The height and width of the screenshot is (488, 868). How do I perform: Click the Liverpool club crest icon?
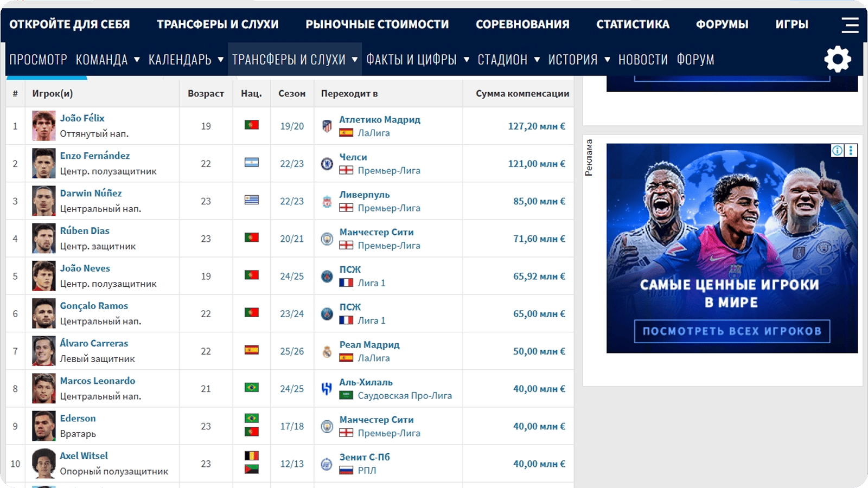pyautogui.click(x=327, y=202)
